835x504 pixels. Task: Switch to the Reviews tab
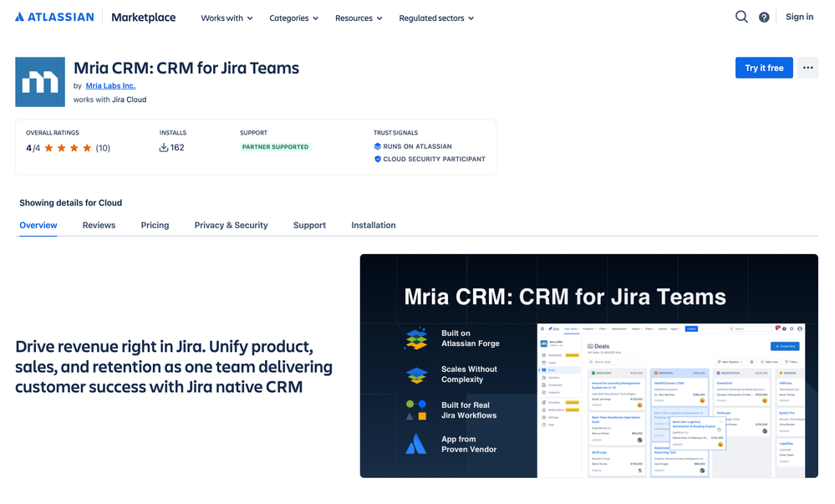pyautogui.click(x=99, y=225)
